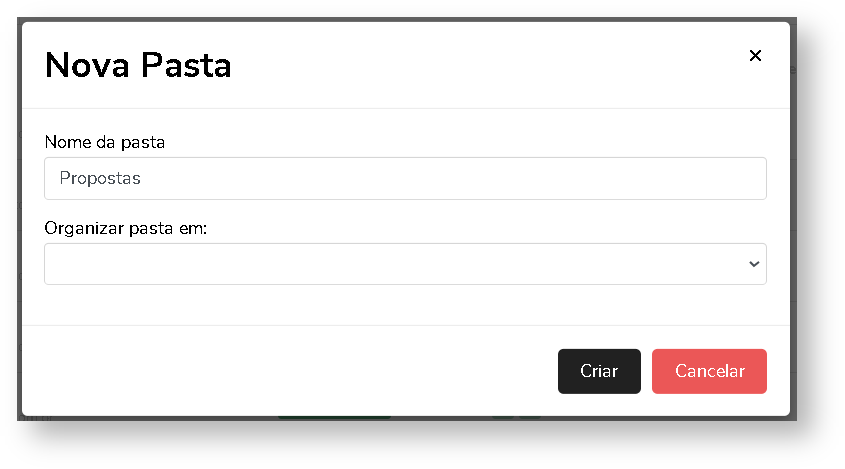Click the black Criar confirmation button
Image resolution: width=845 pixels, height=469 pixels.
pyautogui.click(x=599, y=371)
